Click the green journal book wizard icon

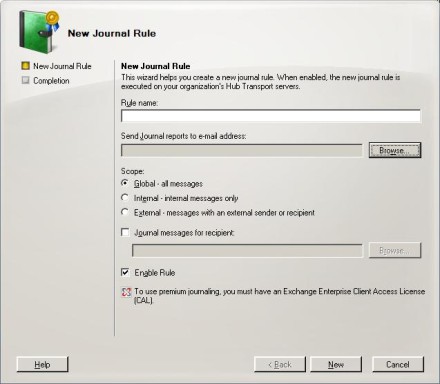(x=39, y=31)
